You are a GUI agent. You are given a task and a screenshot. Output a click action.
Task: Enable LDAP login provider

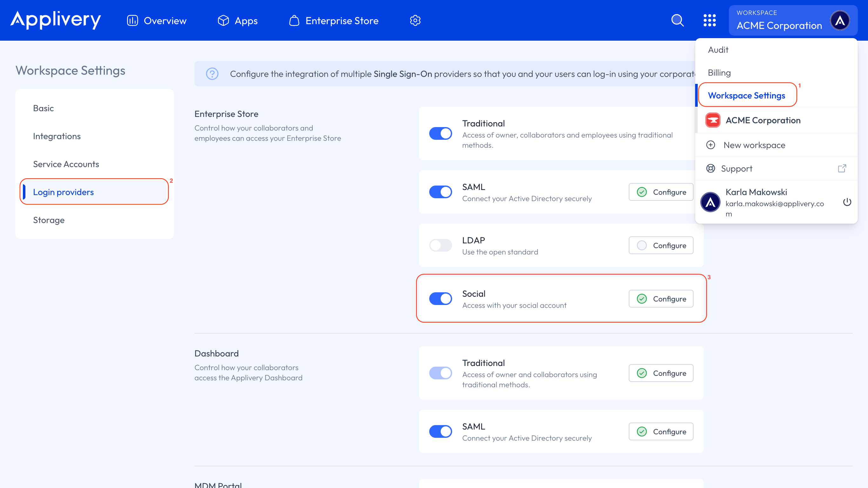pyautogui.click(x=440, y=245)
